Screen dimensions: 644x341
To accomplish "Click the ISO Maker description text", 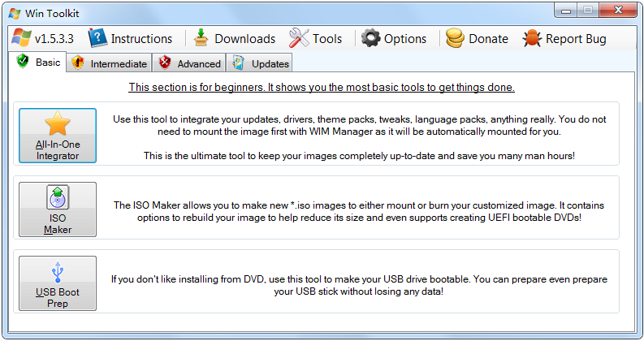I will click(x=359, y=211).
